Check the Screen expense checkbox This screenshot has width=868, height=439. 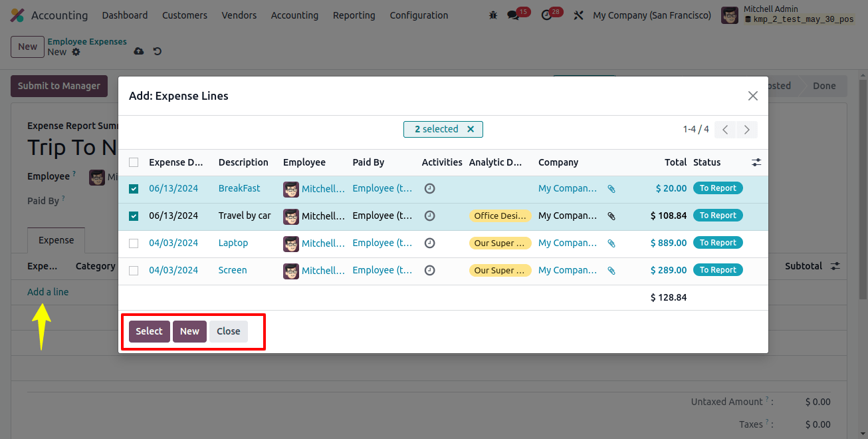134,271
